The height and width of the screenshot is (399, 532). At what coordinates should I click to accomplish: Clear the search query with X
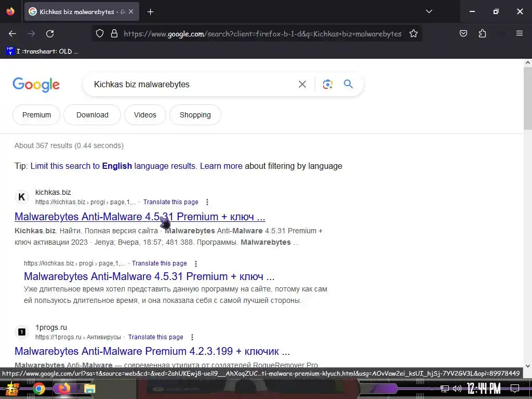coord(302,84)
